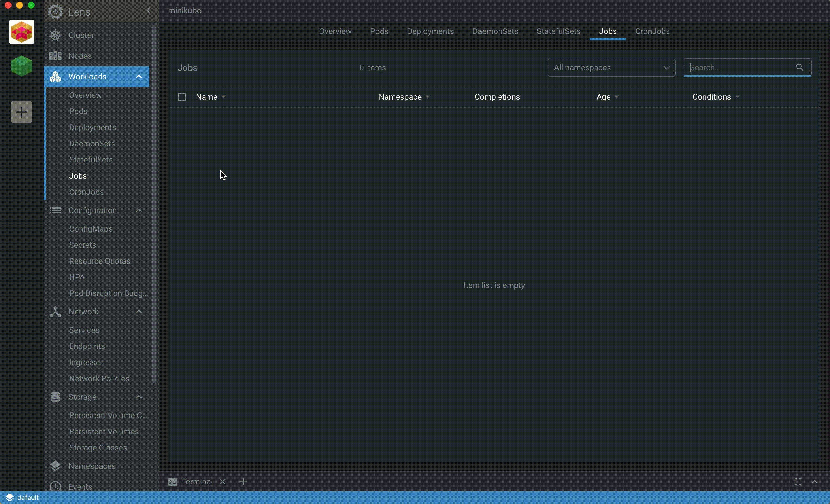Toggle the terminal fullscreen icon
Screen dimensions: 830x504
(x=797, y=482)
